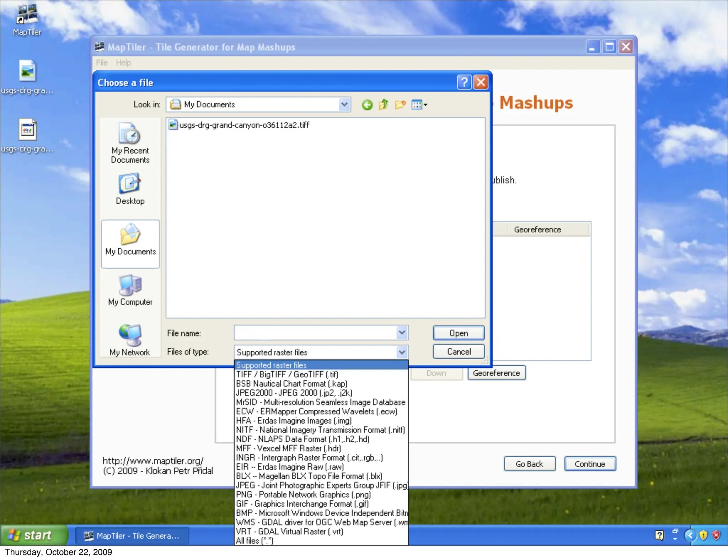
Task: Expand the Look in folder dropdown
Action: tap(344, 104)
